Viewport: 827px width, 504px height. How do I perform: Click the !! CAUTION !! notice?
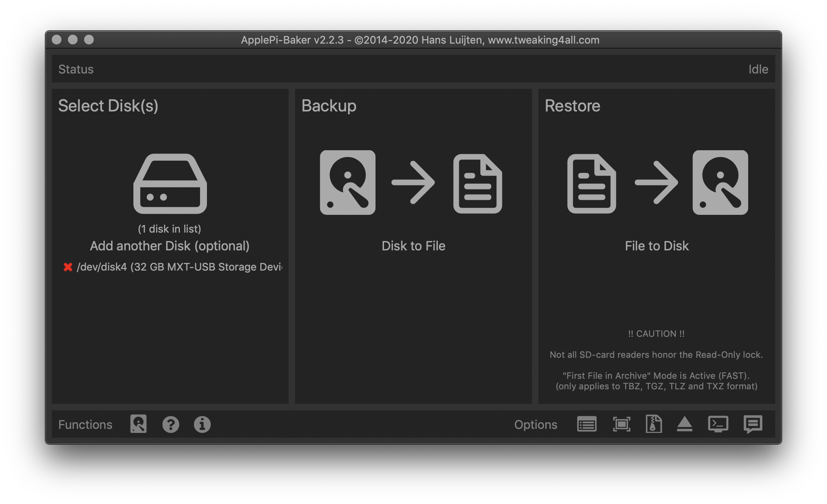coord(656,334)
